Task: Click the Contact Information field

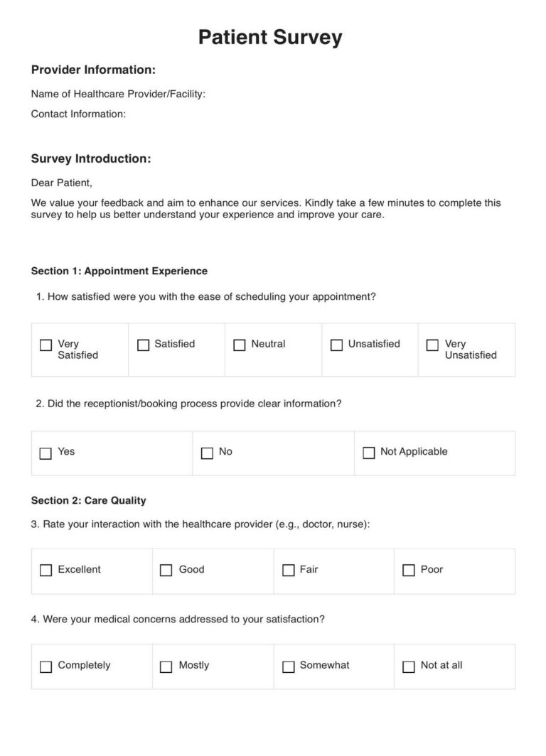Action: tap(78, 114)
